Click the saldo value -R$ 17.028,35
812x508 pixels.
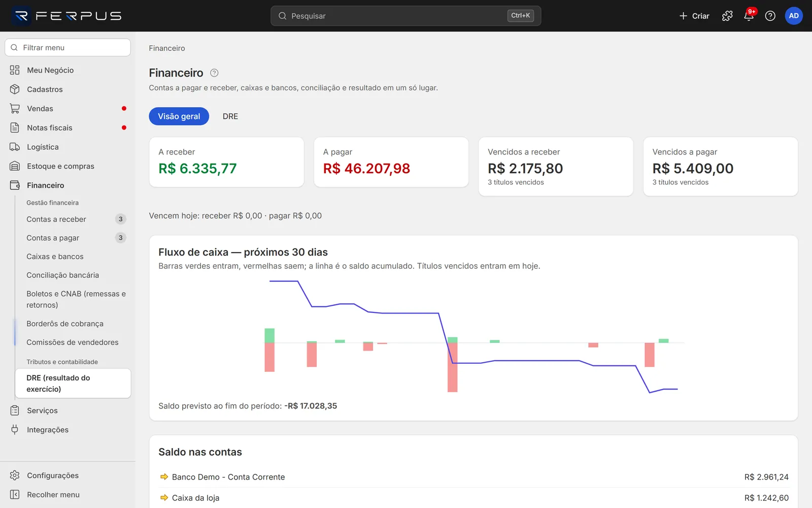(311, 406)
